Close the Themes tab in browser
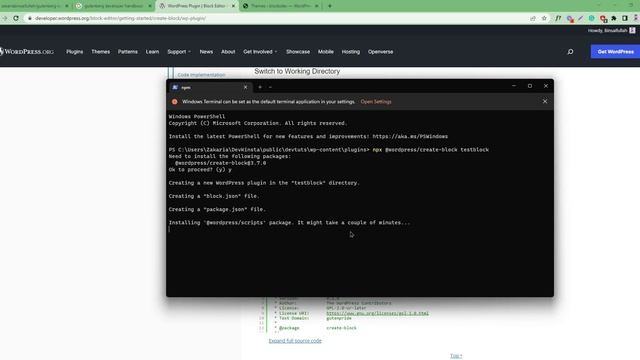The height and width of the screenshot is (360, 640). click(317, 6)
